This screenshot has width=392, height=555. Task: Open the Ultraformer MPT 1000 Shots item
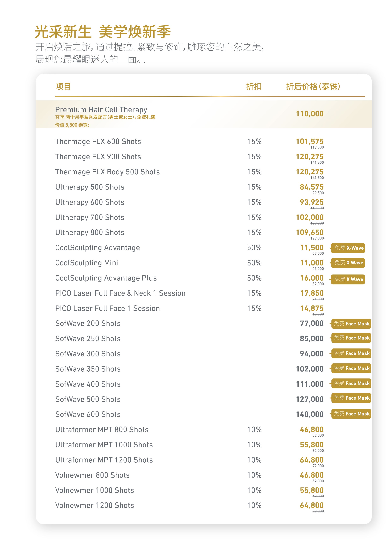coord(104,445)
